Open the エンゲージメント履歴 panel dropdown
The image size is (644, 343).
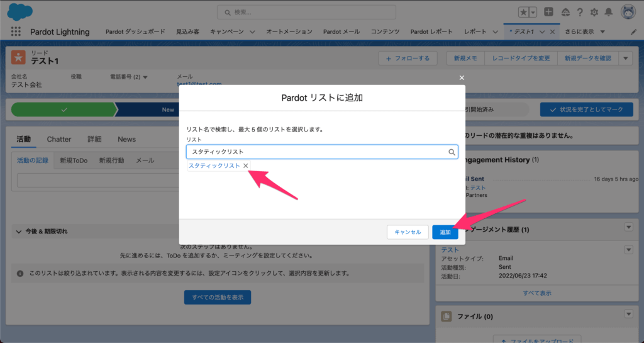(629, 227)
